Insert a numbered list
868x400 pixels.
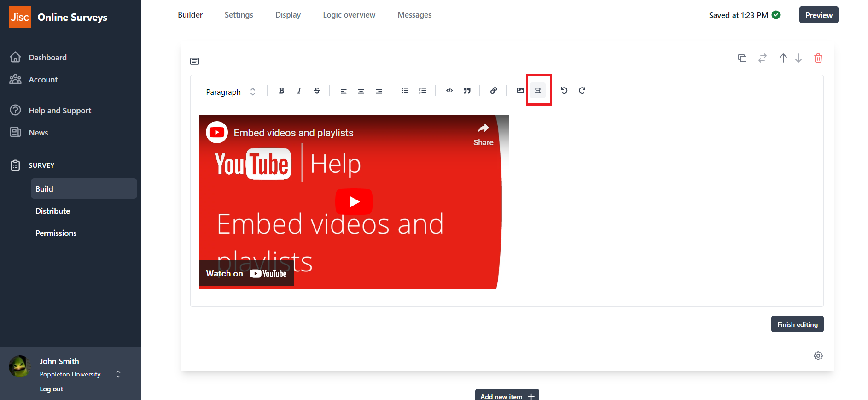pos(423,90)
